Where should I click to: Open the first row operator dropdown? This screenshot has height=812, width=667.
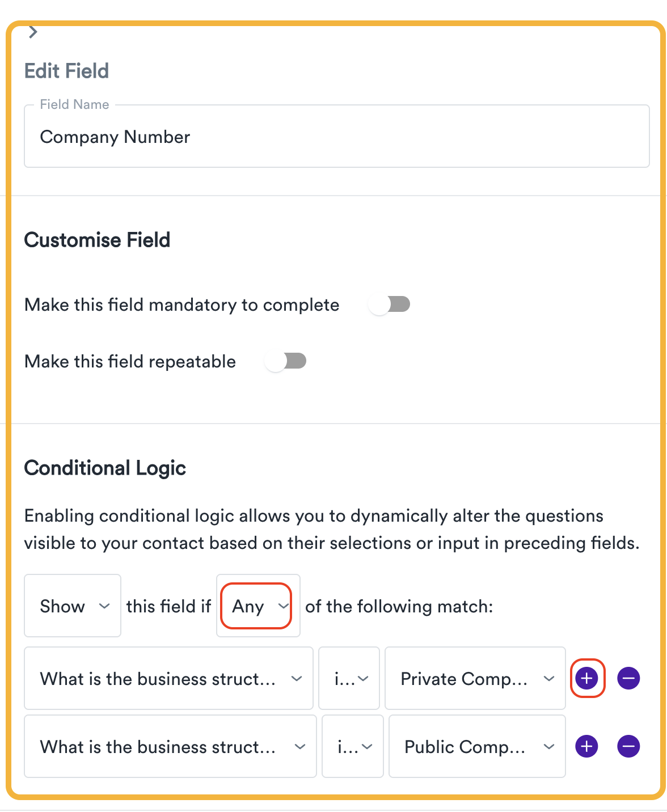[x=349, y=678]
